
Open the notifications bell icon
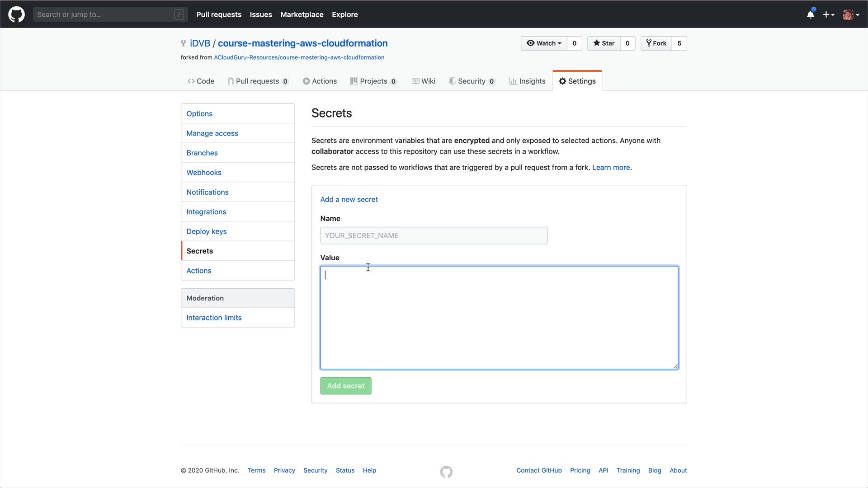point(810,14)
